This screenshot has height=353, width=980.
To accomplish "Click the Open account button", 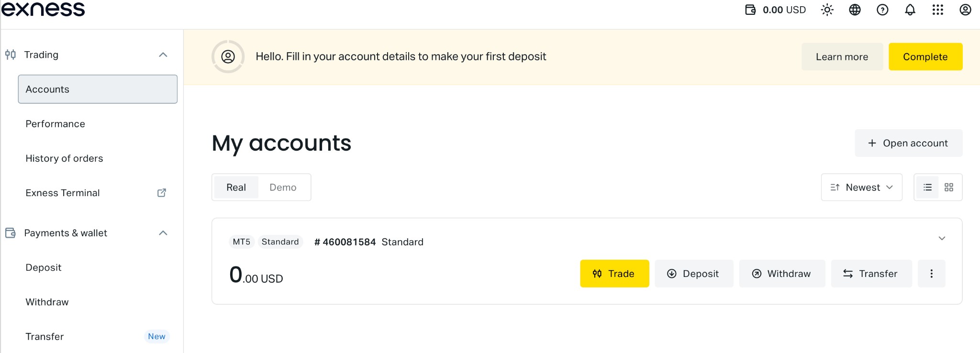I will pyautogui.click(x=908, y=143).
